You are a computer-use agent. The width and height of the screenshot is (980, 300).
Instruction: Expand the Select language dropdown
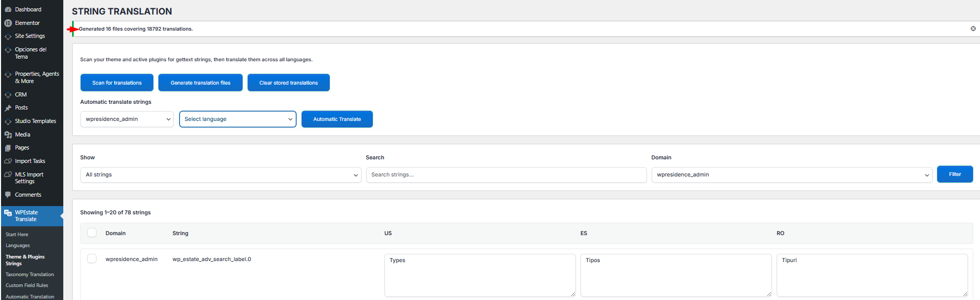pos(238,119)
